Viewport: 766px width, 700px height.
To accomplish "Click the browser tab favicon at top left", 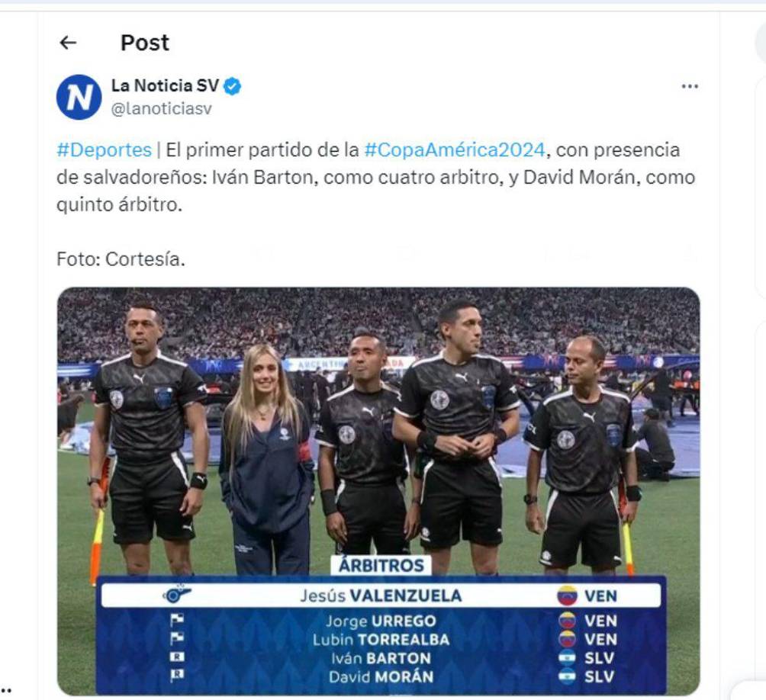I will (x=32, y=8).
